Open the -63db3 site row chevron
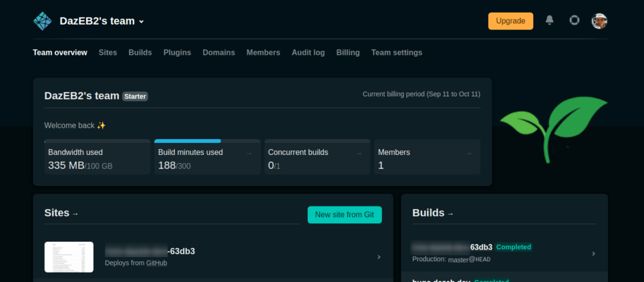644x282 pixels. (379, 257)
